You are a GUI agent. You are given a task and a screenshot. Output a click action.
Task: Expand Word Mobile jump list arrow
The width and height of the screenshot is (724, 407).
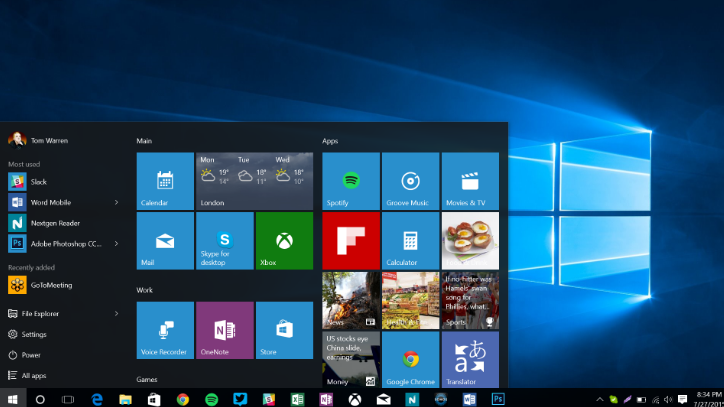coord(116,202)
